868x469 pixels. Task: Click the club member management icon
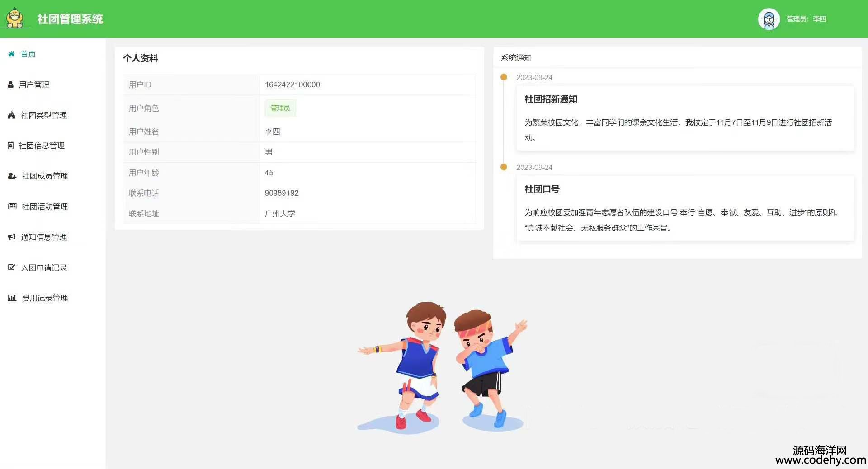point(12,176)
